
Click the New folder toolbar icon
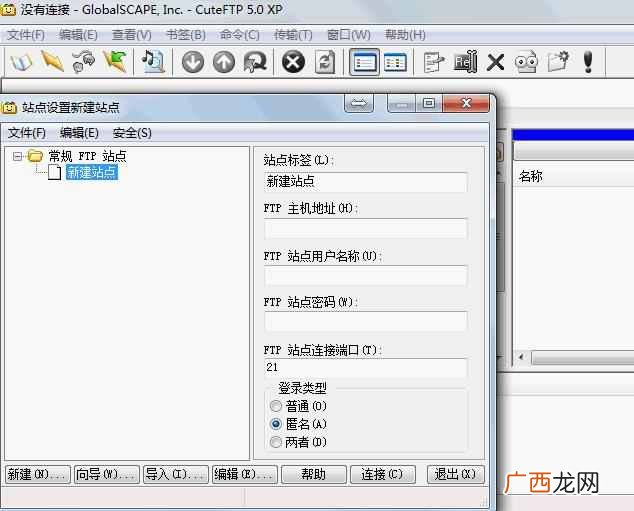click(558, 61)
